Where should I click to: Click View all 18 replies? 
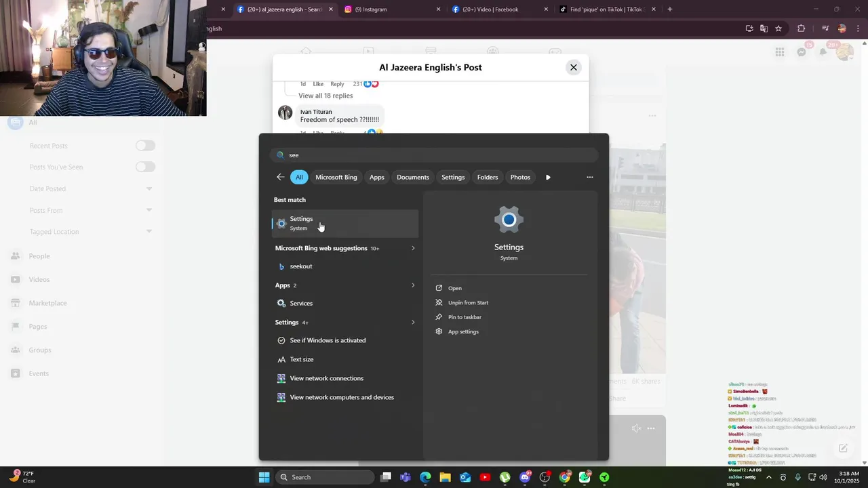click(x=325, y=96)
